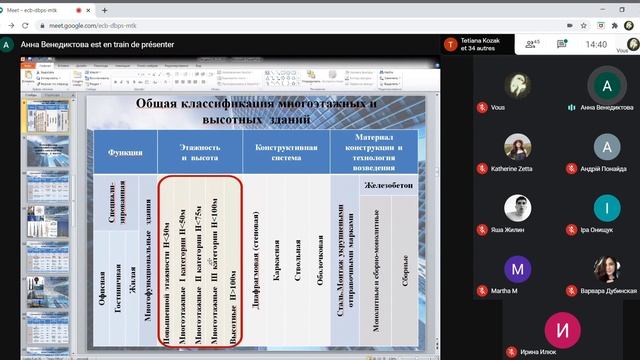Viewport: 640px width, 360px height.
Task: Open the columns dropdown in the paragraph group
Action: [203, 82]
